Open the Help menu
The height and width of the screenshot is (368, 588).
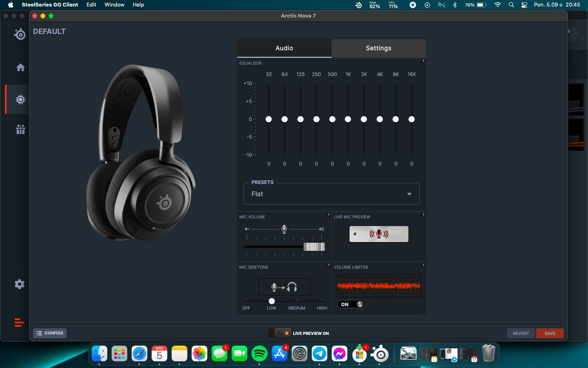138,5
